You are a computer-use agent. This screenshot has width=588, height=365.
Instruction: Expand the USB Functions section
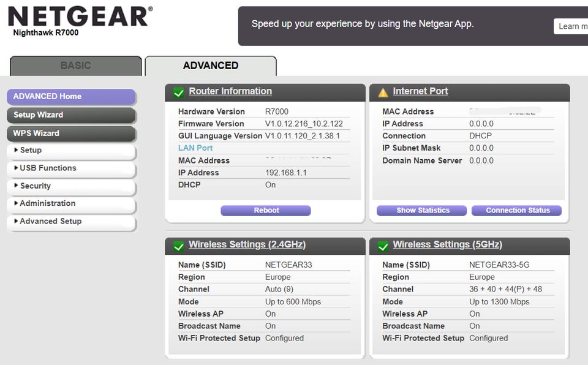[71, 168]
